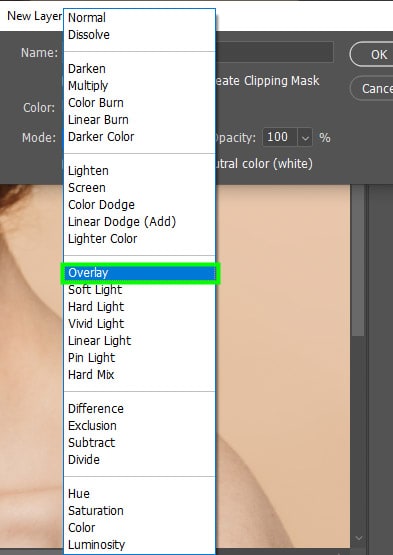
Task: Open the Opacity percentage dropdown arrow
Action: pyautogui.click(x=305, y=137)
